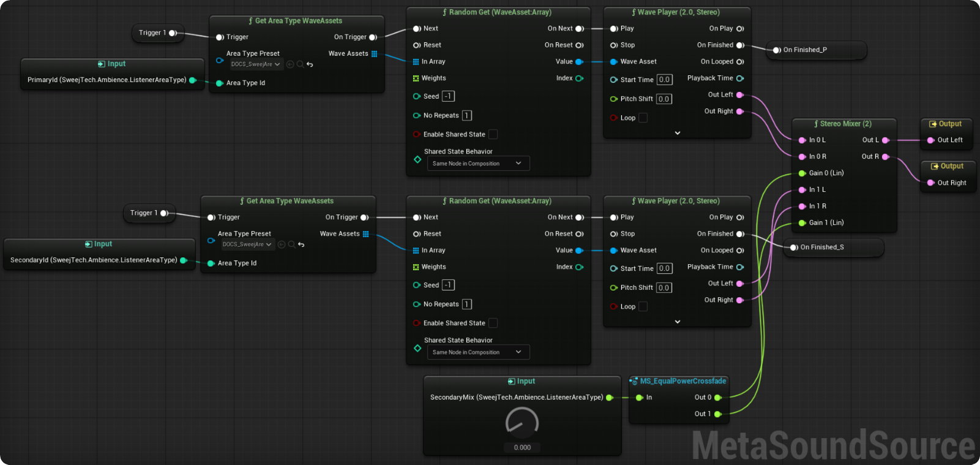Image resolution: width=980 pixels, height=465 pixels.
Task: Click the Out R pin on the Stereo Mixer node
Action: click(885, 157)
